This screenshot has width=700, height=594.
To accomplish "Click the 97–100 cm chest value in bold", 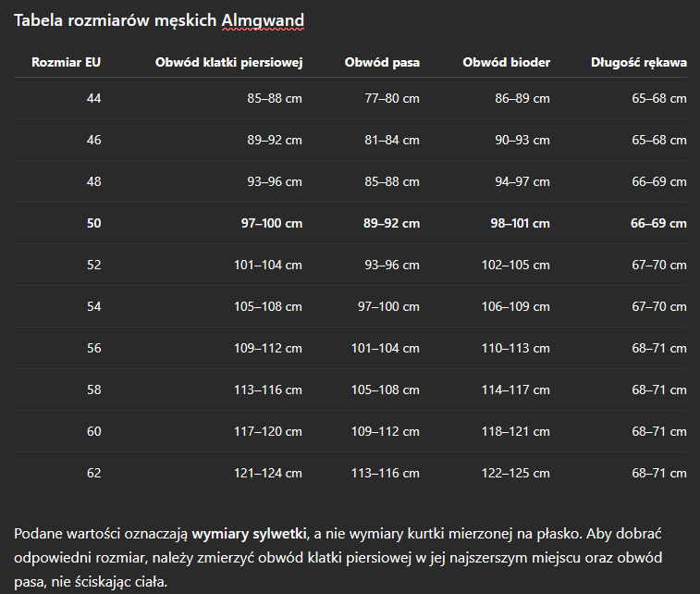I will [x=272, y=223].
